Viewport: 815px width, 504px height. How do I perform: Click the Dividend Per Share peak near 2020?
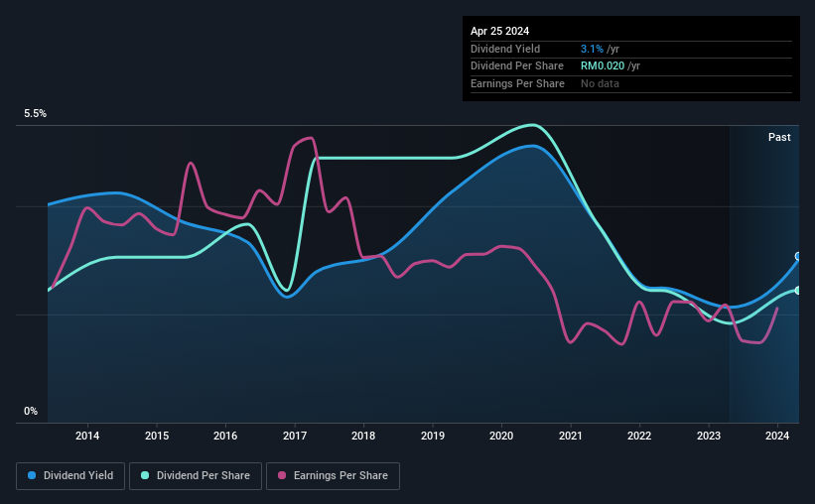[532, 125]
